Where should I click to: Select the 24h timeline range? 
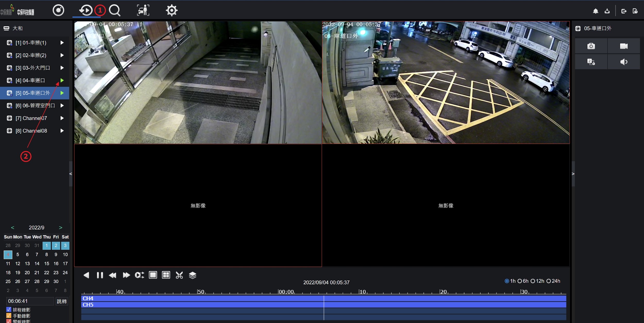point(553,281)
